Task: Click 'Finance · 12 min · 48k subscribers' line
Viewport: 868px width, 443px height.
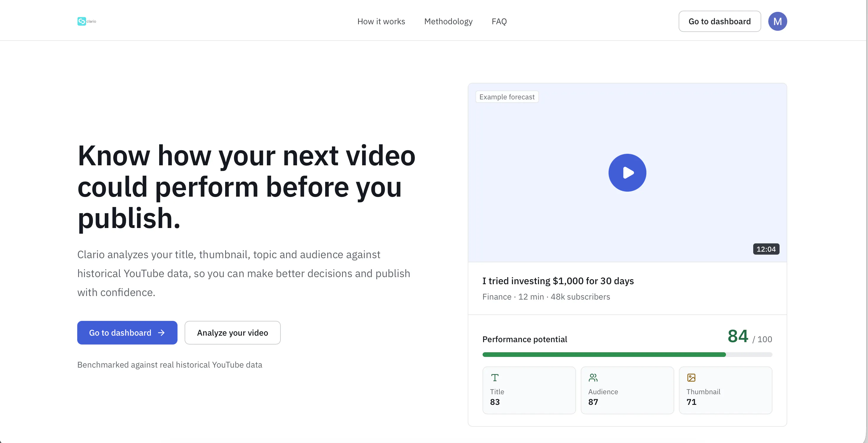Action: (546, 296)
